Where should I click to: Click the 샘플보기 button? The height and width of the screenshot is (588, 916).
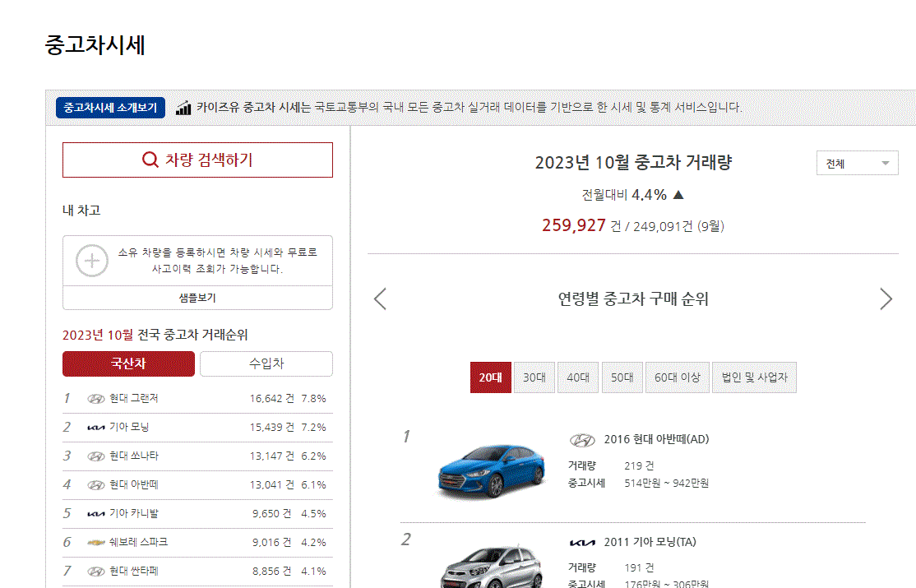197,298
